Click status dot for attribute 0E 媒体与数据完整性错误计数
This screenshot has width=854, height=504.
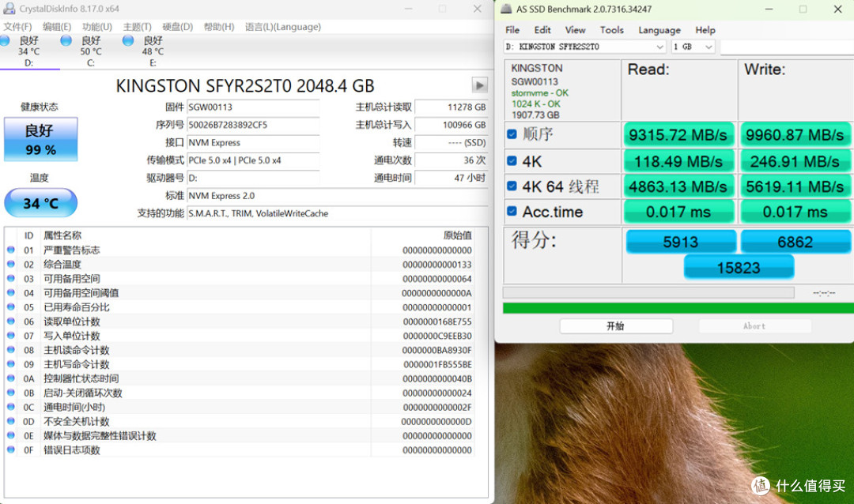tap(11, 435)
